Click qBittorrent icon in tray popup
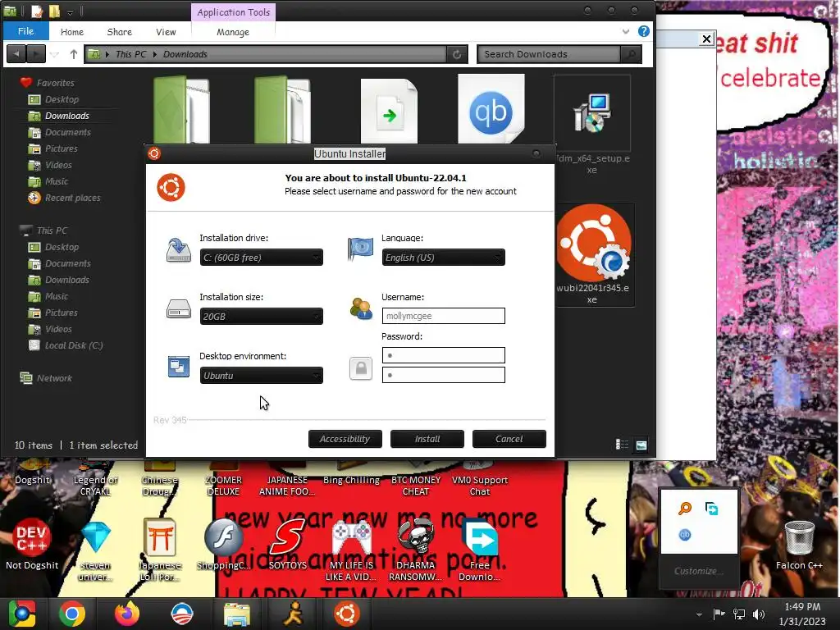The width and height of the screenshot is (840, 630). tap(685, 535)
